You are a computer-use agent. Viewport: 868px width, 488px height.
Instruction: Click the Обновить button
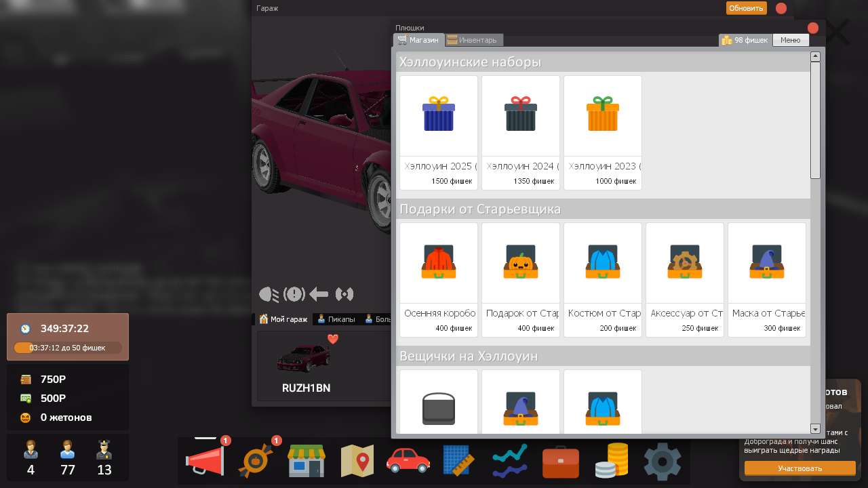tap(746, 8)
